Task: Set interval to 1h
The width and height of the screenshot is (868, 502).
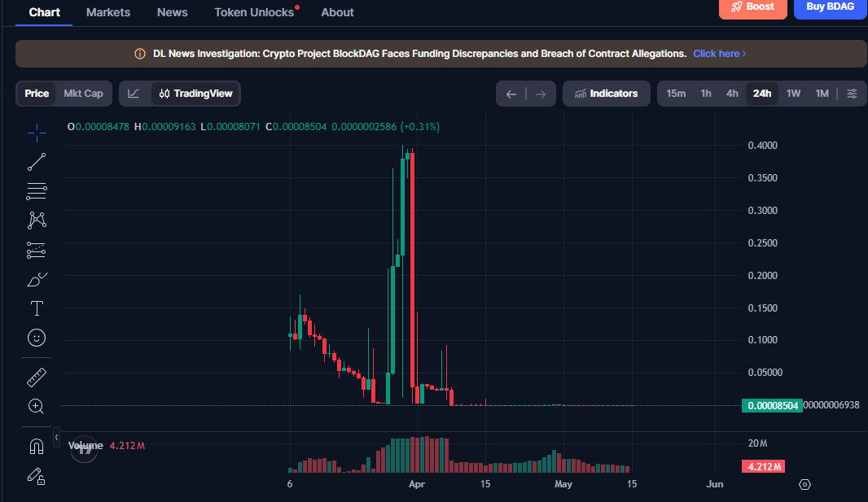Action: pyautogui.click(x=706, y=94)
